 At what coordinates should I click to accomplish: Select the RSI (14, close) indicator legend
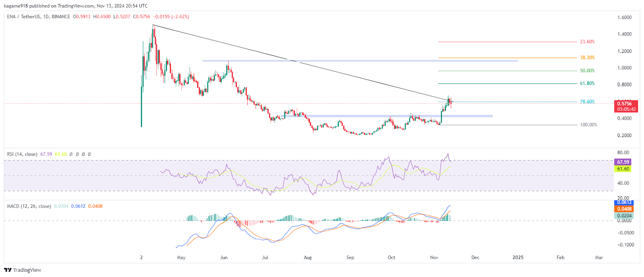tap(22, 154)
